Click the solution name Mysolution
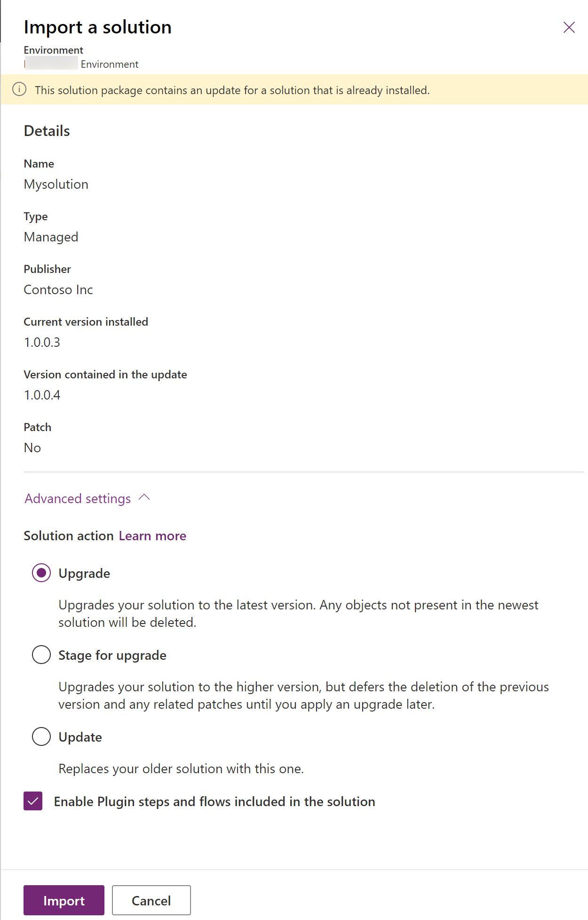Viewport: 588px width, 920px height. click(56, 184)
